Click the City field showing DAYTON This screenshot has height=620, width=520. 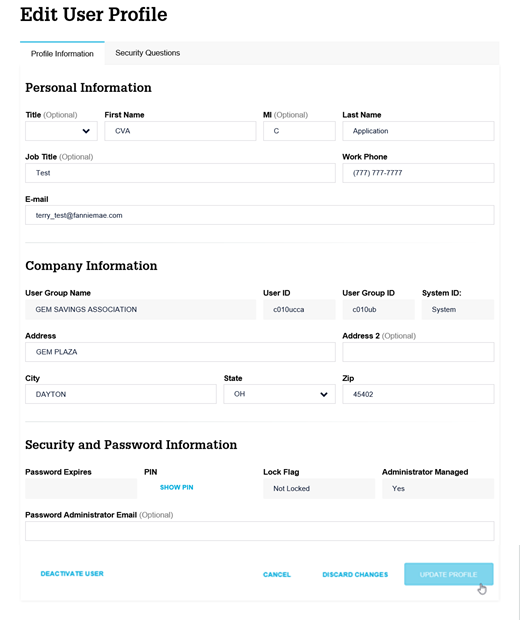pos(121,394)
